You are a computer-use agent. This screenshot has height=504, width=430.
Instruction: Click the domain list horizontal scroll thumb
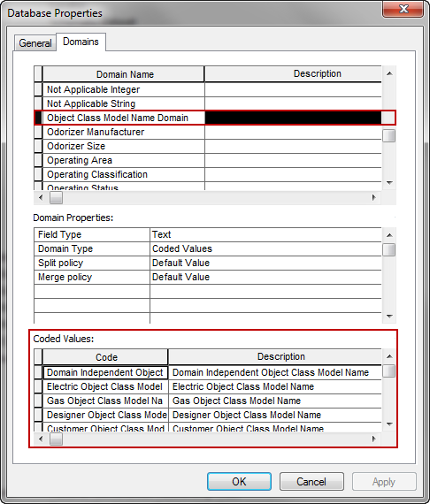(56, 197)
